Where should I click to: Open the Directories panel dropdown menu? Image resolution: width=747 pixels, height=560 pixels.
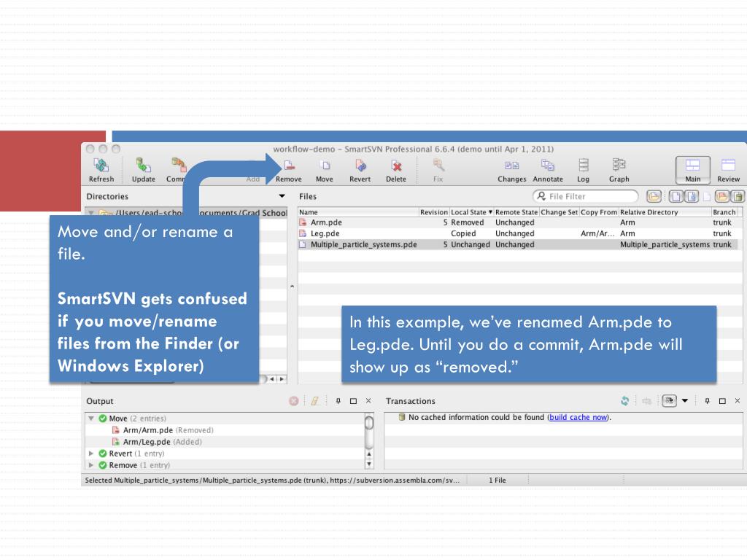point(282,196)
